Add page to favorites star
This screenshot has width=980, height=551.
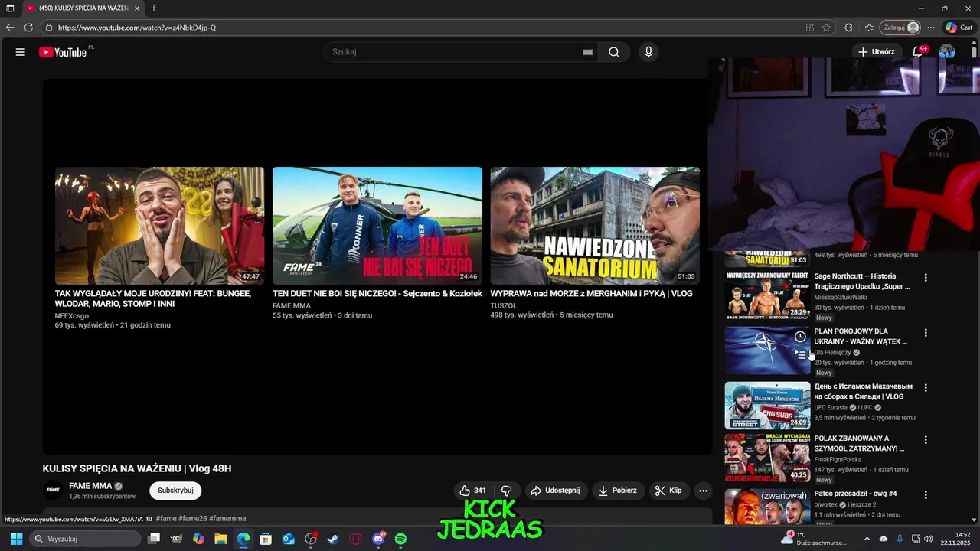point(826,28)
